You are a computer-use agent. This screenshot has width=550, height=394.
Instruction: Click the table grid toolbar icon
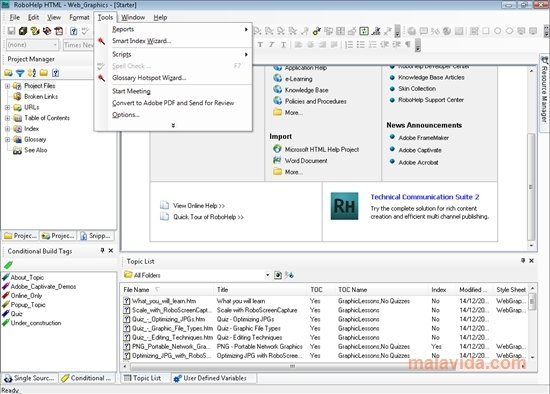(x=340, y=31)
